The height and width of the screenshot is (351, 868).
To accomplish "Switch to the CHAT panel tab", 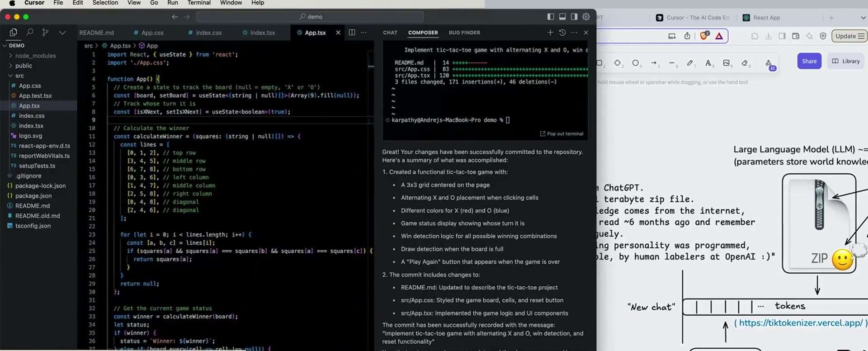I will pyautogui.click(x=390, y=33).
